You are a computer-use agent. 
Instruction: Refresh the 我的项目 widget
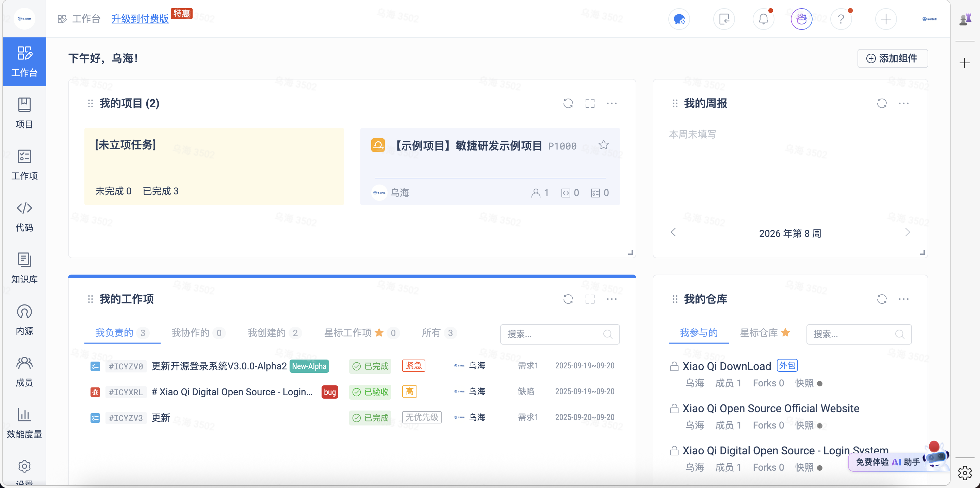pyautogui.click(x=568, y=103)
